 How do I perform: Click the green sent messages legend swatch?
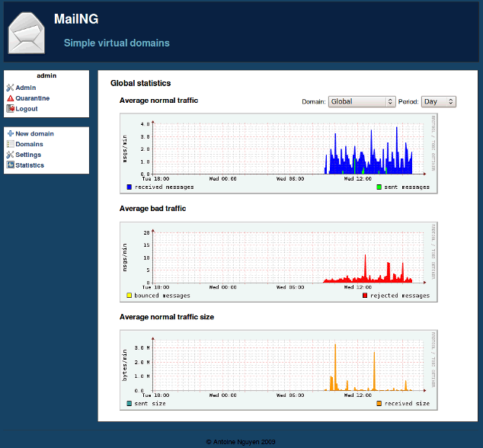click(379, 187)
